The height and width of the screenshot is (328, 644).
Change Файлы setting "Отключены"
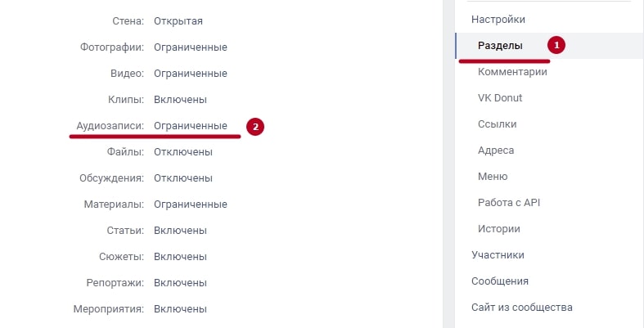[x=183, y=152]
